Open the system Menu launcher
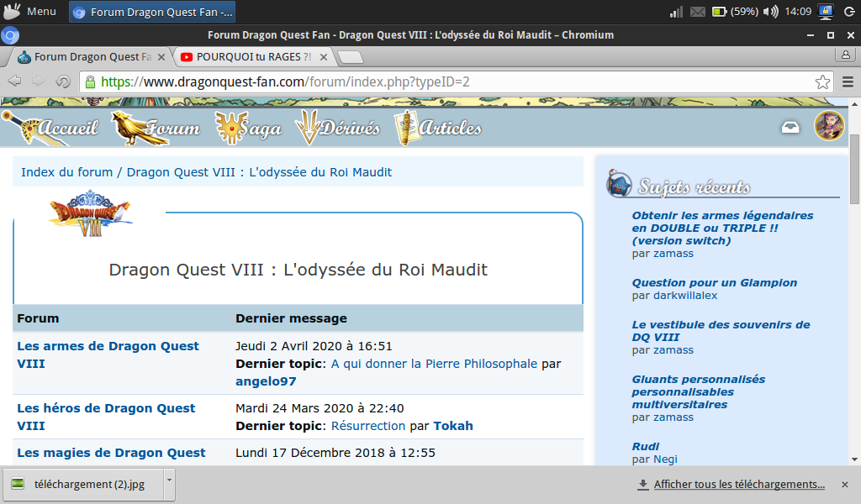861x504 pixels. click(x=30, y=12)
